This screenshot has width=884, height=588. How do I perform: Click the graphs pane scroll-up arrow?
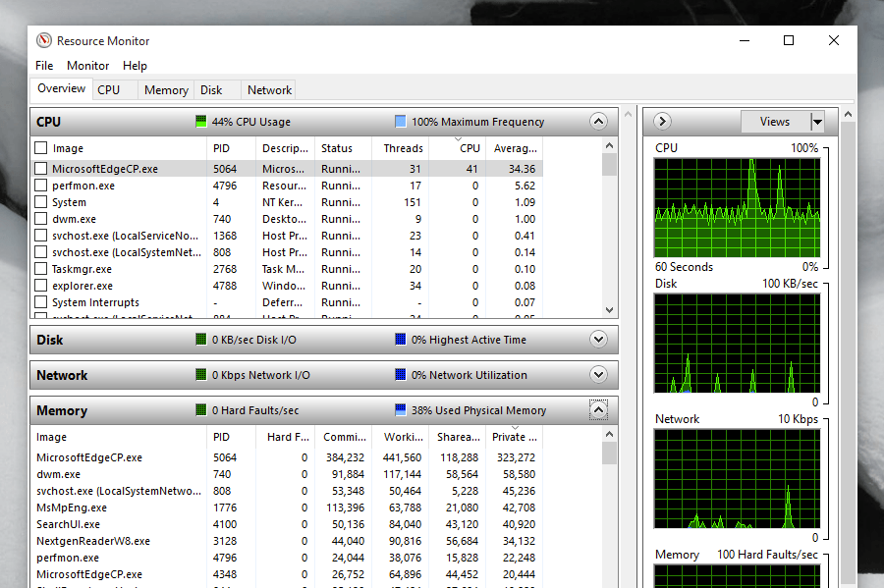tap(848, 114)
